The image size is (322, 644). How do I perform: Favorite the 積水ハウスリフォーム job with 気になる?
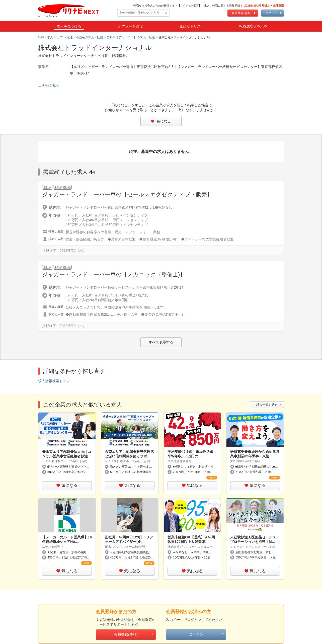[130, 571]
